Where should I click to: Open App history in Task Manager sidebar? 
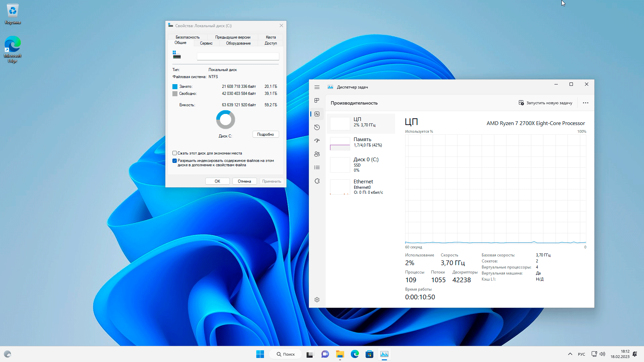pos(317,127)
